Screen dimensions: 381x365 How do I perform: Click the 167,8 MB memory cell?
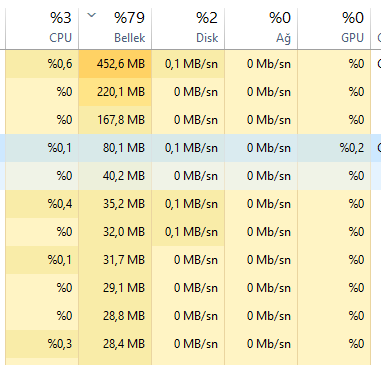tap(115, 120)
